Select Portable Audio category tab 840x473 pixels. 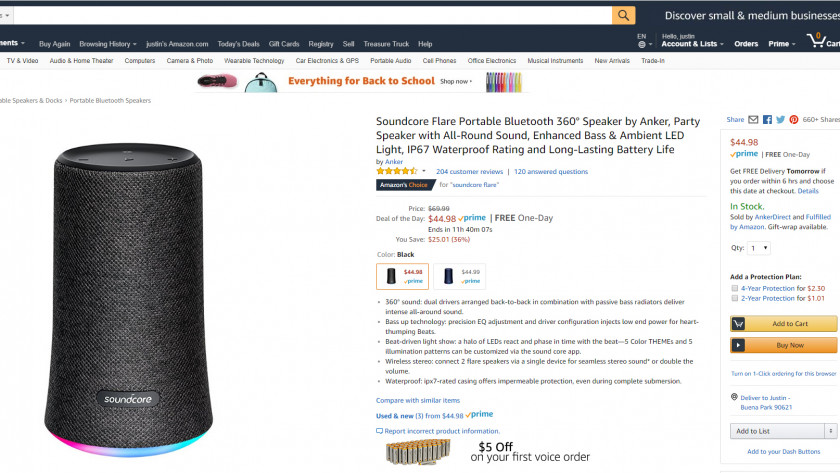tap(390, 61)
